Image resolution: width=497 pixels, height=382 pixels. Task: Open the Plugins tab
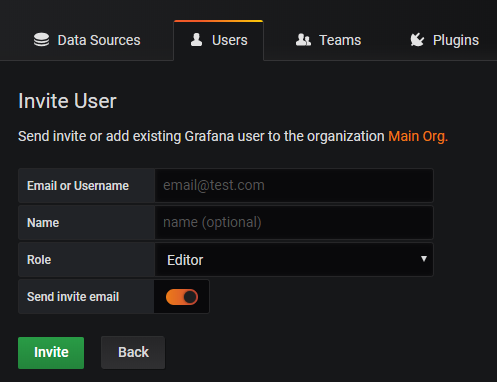point(444,40)
